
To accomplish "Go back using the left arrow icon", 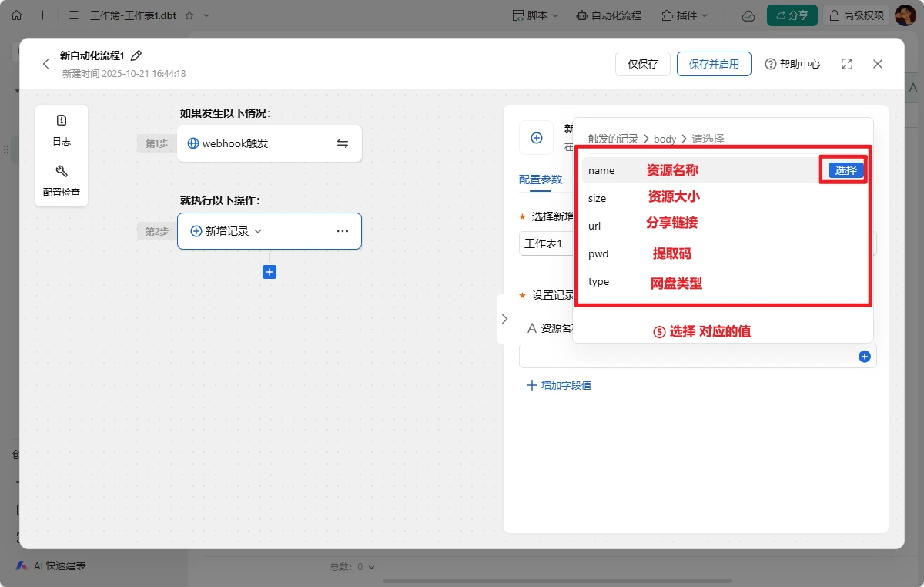I will (45, 64).
